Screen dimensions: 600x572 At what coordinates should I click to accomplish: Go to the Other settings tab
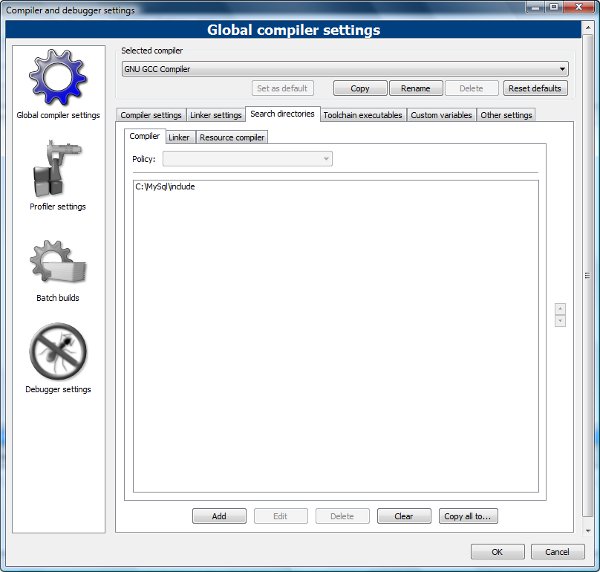(506, 115)
